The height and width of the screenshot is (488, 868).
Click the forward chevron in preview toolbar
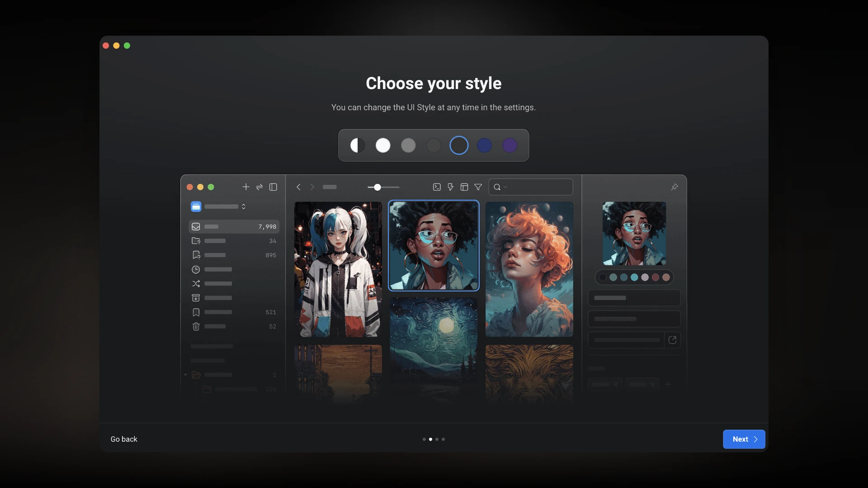coord(312,187)
